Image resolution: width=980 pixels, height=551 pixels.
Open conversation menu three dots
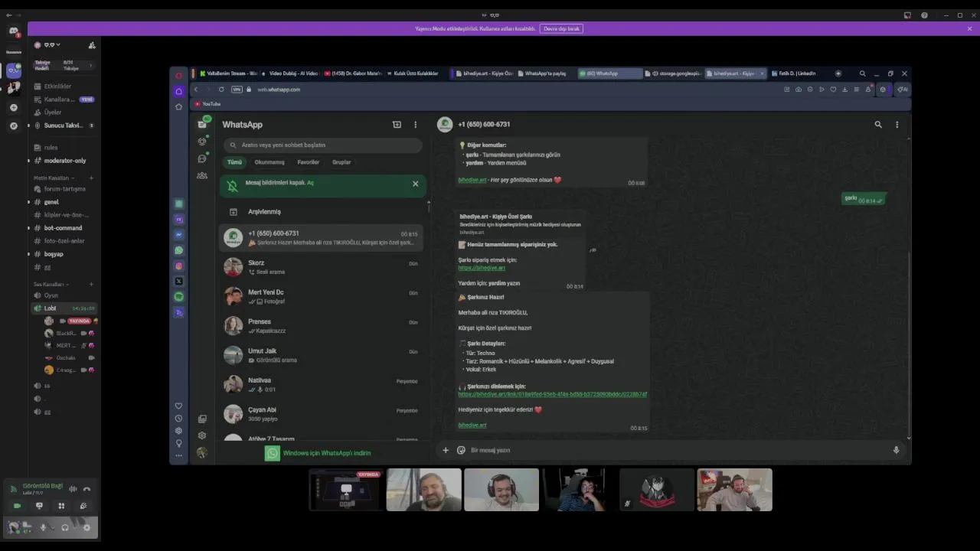click(897, 125)
